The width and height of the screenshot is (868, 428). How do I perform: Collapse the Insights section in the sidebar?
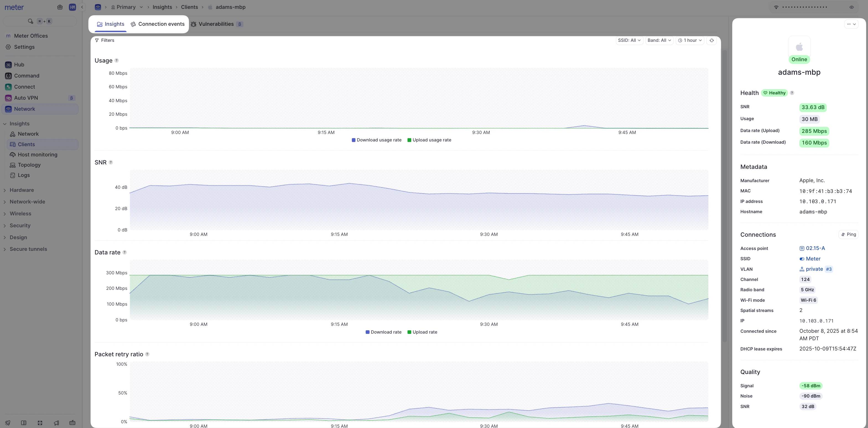(5, 123)
